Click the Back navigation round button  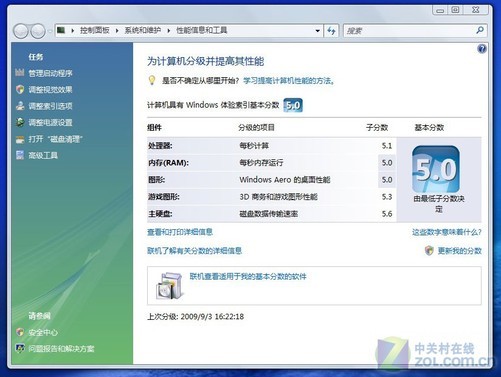coord(21,31)
